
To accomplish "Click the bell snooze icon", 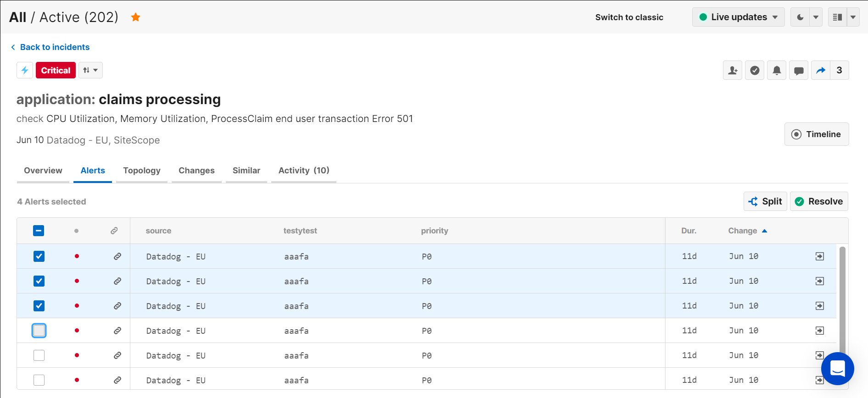I will [776, 70].
